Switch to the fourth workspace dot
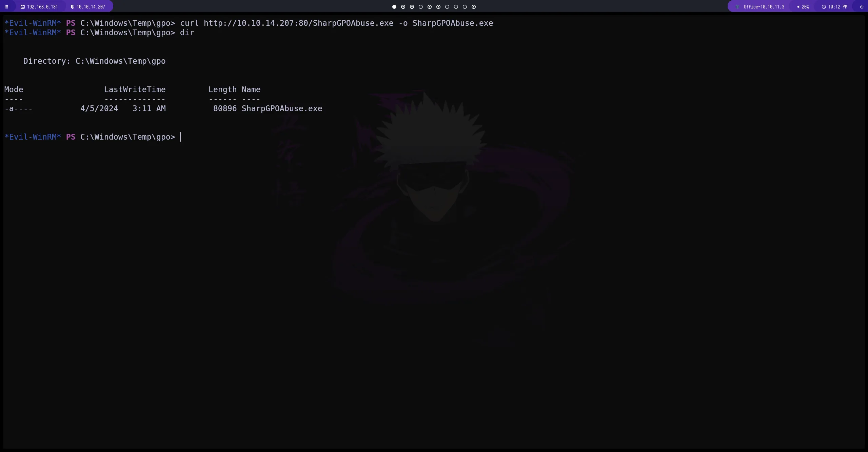The image size is (868, 452). pos(421,7)
